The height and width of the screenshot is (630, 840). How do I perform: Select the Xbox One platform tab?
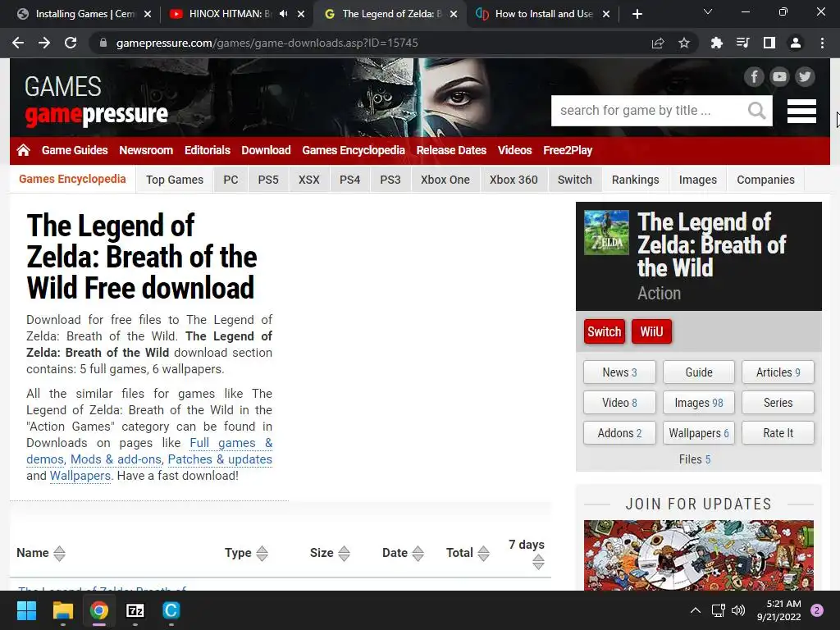pyautogui.click(x=445, y=180)
